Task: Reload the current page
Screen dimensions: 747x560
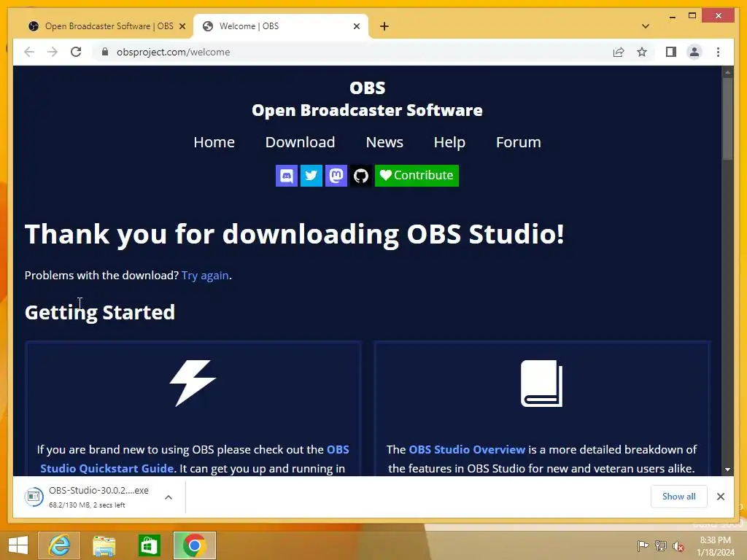Action: point(76,52)
